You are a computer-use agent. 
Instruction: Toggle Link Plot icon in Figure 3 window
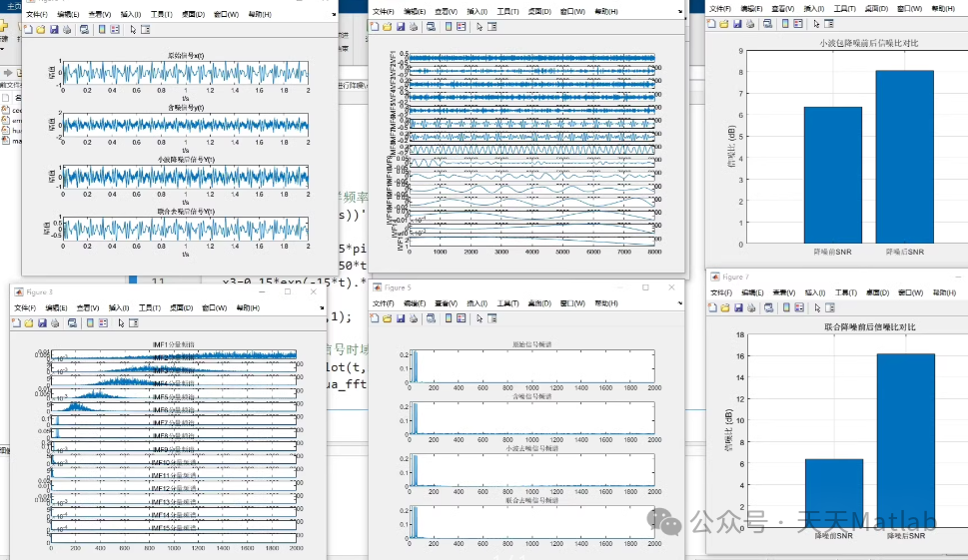coord(73,322)
